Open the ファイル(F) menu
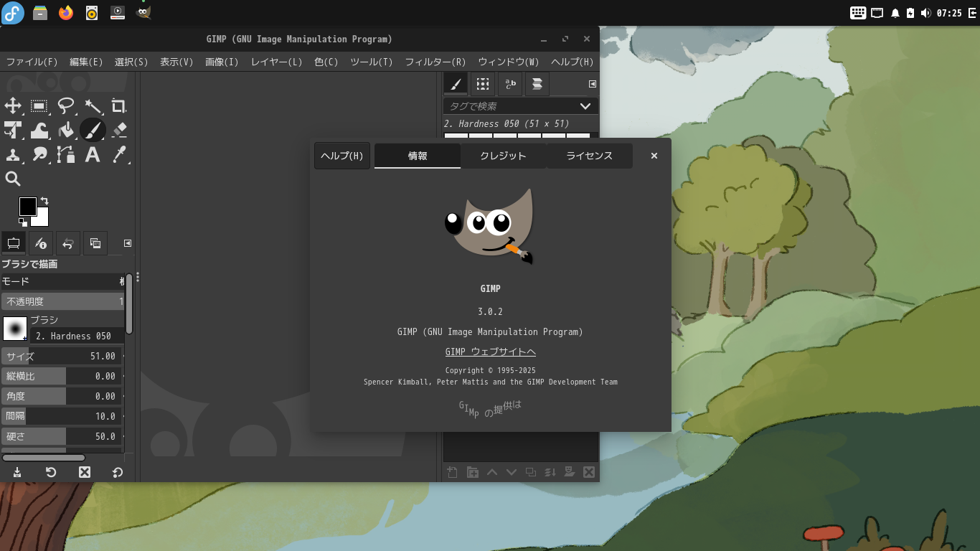 32,62
